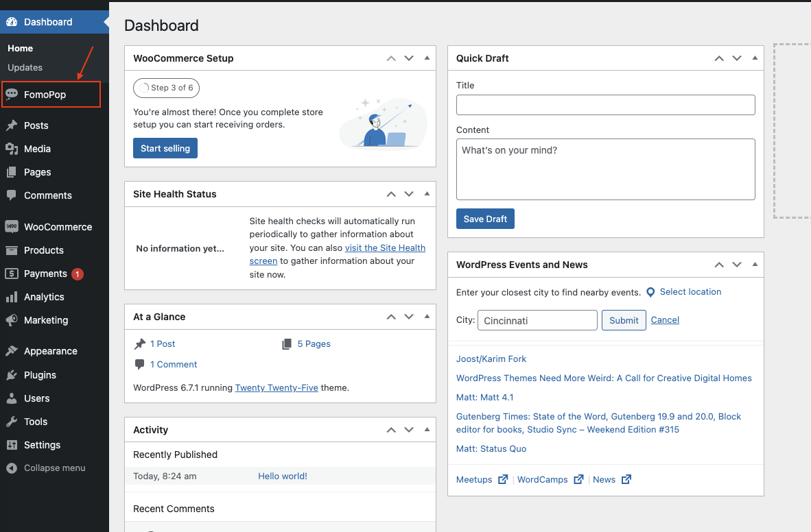Collapse the Quick Draft panel
This screenshot has height=532, width=811.
755,58
